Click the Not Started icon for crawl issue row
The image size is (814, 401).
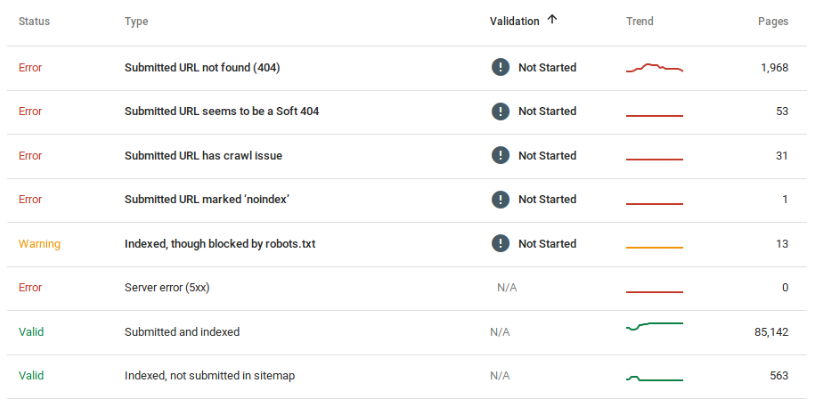pos(500,155)
